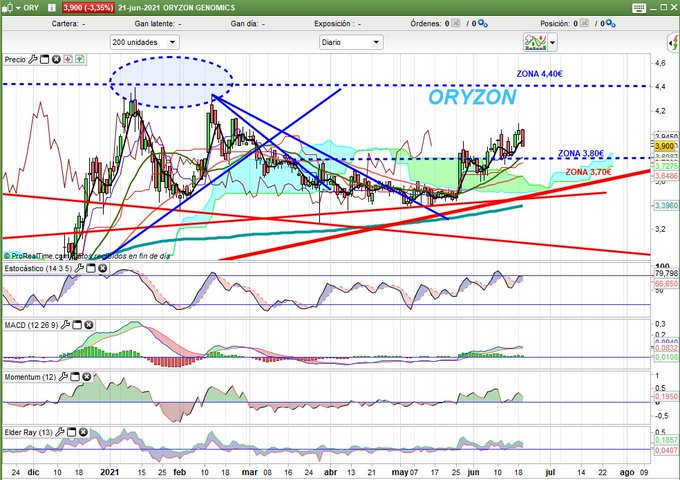This screenshot has width=680, height=480.
Task: Click the red down-arrow icon in the Precio panel
Action: (x=68, y=59)
